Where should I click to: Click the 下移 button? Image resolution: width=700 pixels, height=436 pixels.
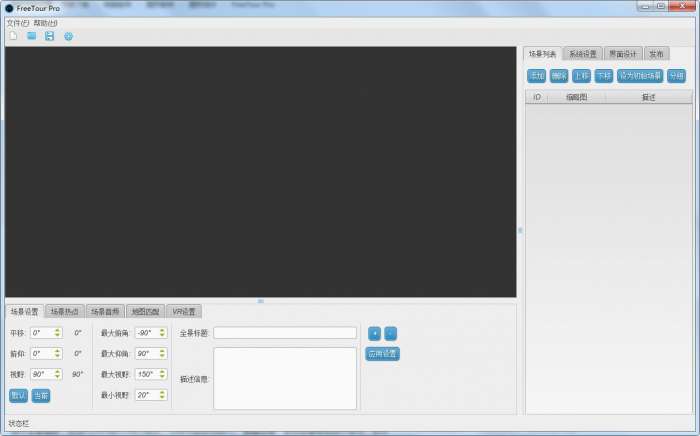[x=604, y=76]
